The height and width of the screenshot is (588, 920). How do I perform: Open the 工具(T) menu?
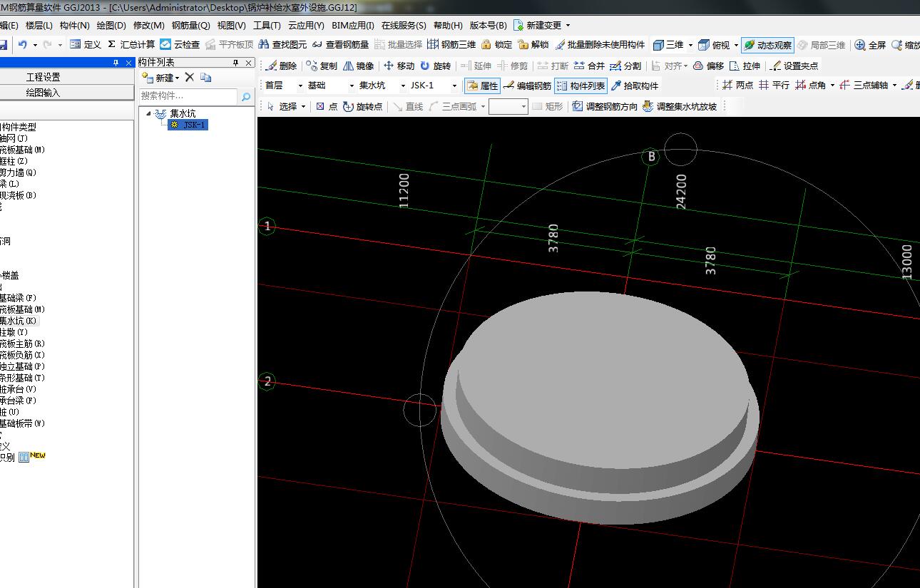[267, 25]
